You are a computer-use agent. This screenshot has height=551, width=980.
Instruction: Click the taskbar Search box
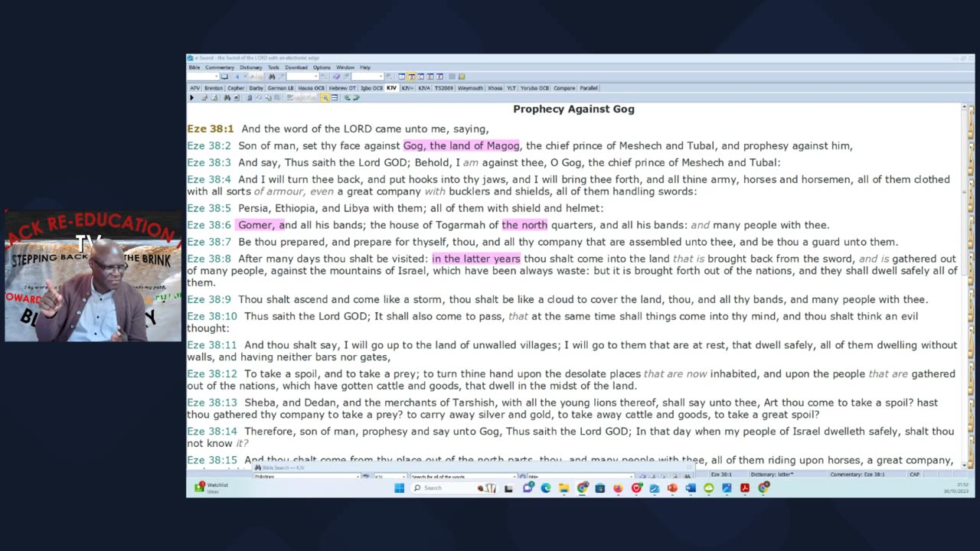pyautogui.click(x=456, y=487)
